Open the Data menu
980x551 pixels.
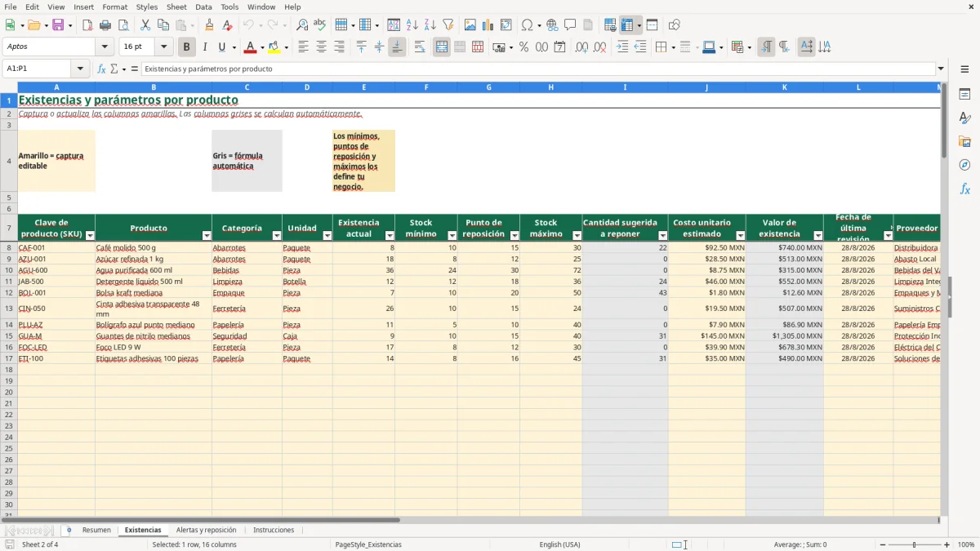pyautogui.click(x=203, y=7)
